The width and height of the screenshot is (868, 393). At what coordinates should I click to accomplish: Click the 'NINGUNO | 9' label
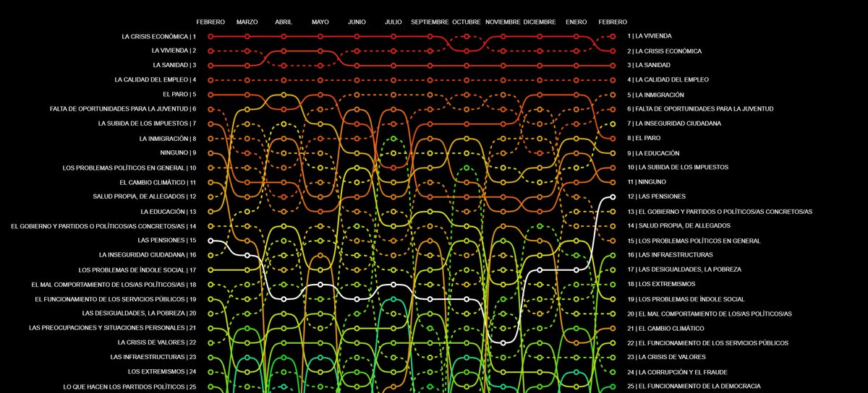[178, 152]
